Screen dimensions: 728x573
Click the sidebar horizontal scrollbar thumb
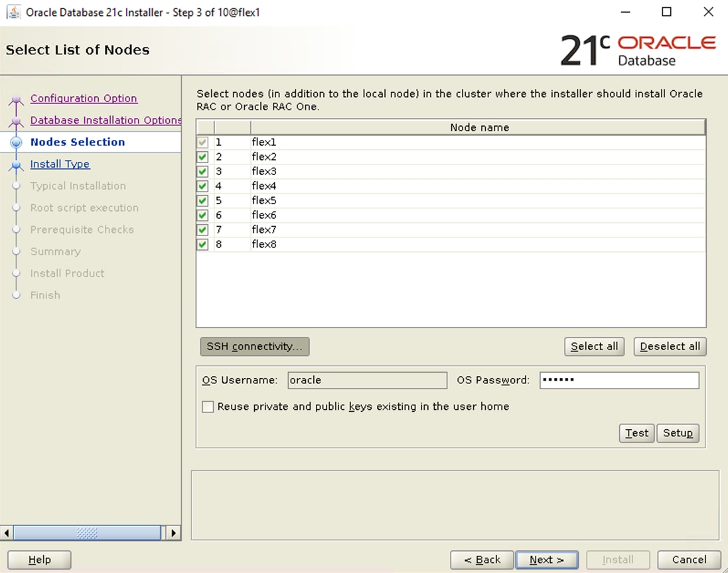[87, 533]
